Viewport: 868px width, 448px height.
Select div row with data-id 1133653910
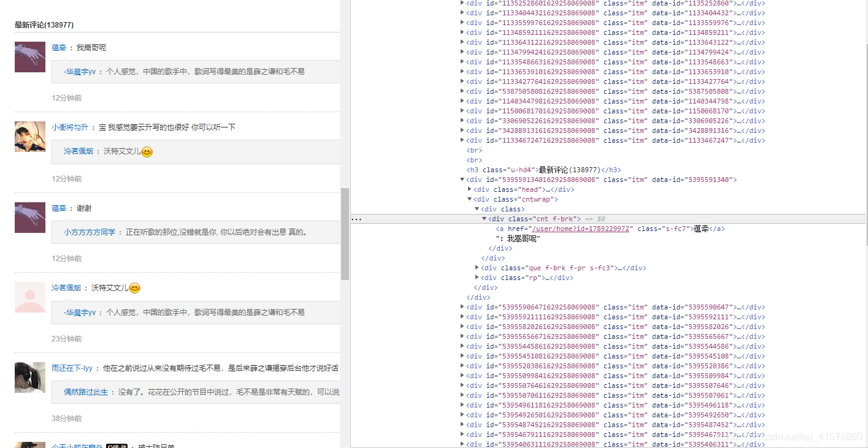click(x=615, y=72)
